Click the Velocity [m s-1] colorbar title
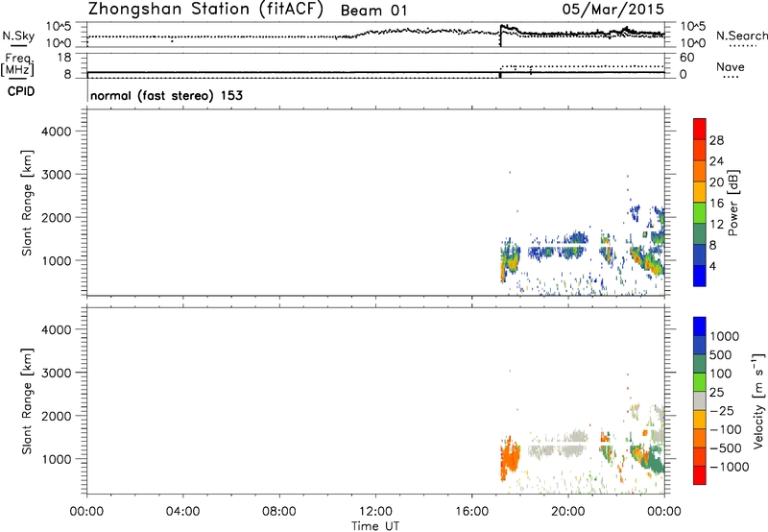Screen dimensions: 768x532 pyautogui.click(x=758, y=400)
